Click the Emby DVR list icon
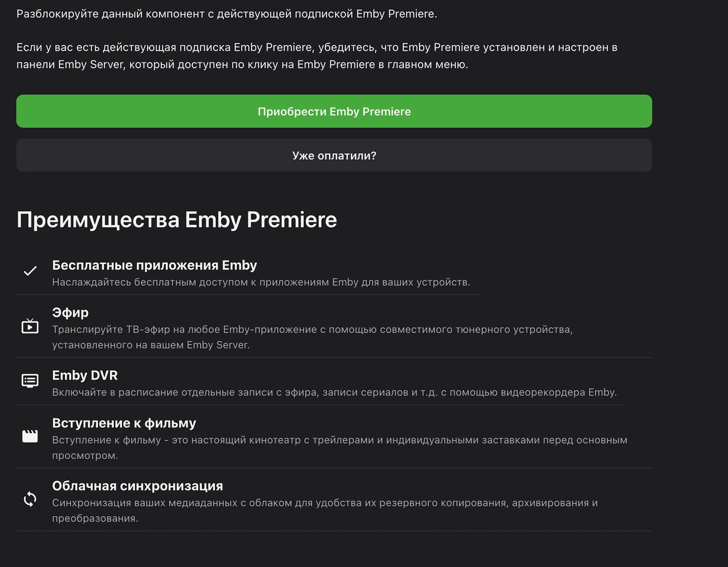Screen dimensions: 728x567 tap(30, 381)
